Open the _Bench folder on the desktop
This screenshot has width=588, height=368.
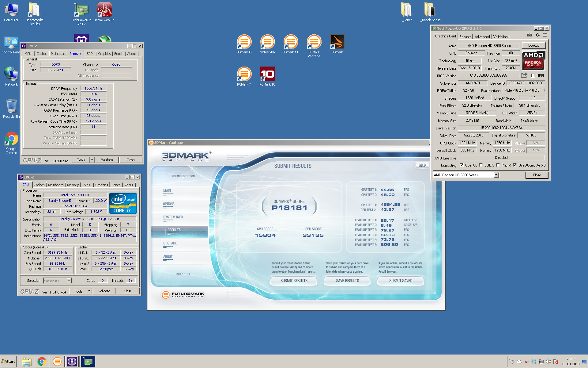click(407, 12)
